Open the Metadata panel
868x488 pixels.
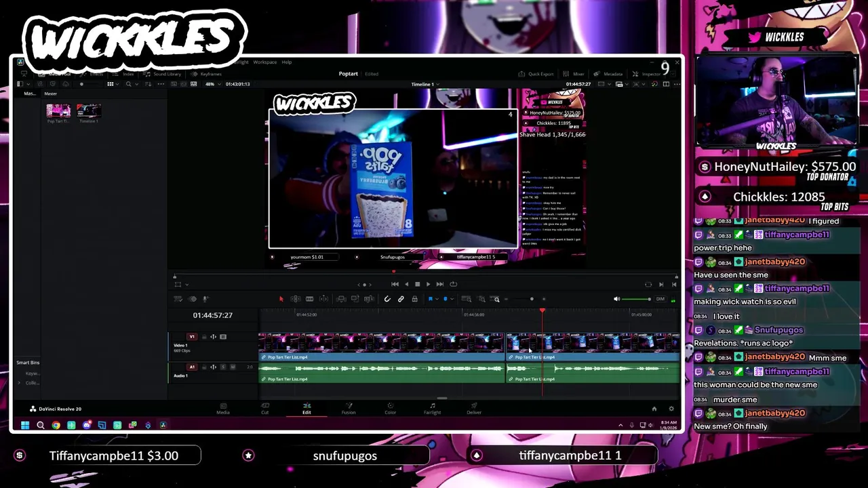(608, 74)
